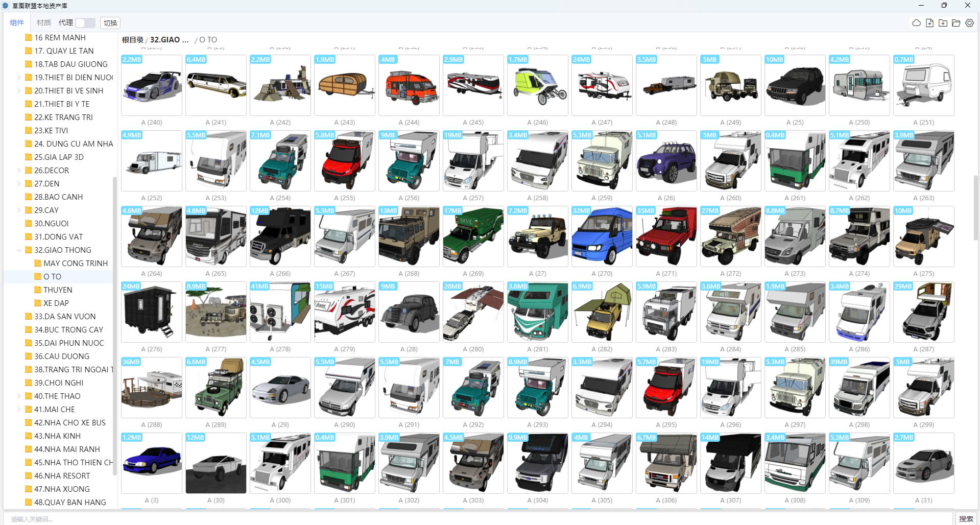Click the add new folder icon
980x525 pixels.
click(x=943, y=23)
